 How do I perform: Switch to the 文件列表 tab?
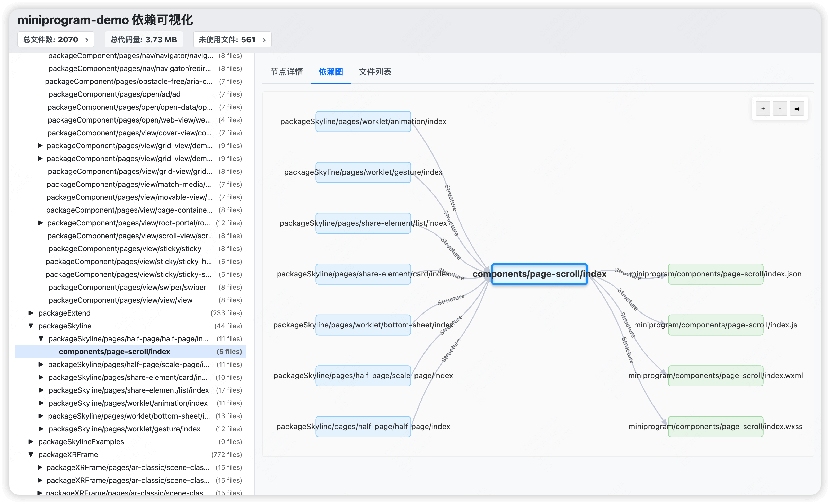click(x=375, y=72)
